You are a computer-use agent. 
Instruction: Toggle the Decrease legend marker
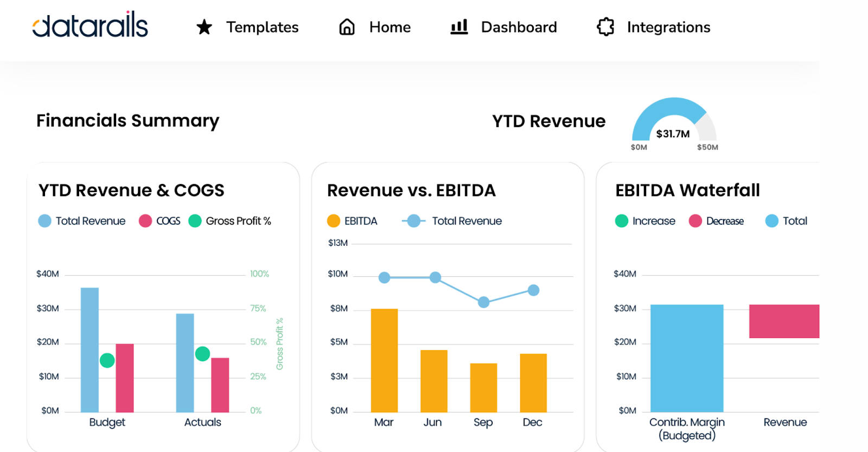point(695,221)
